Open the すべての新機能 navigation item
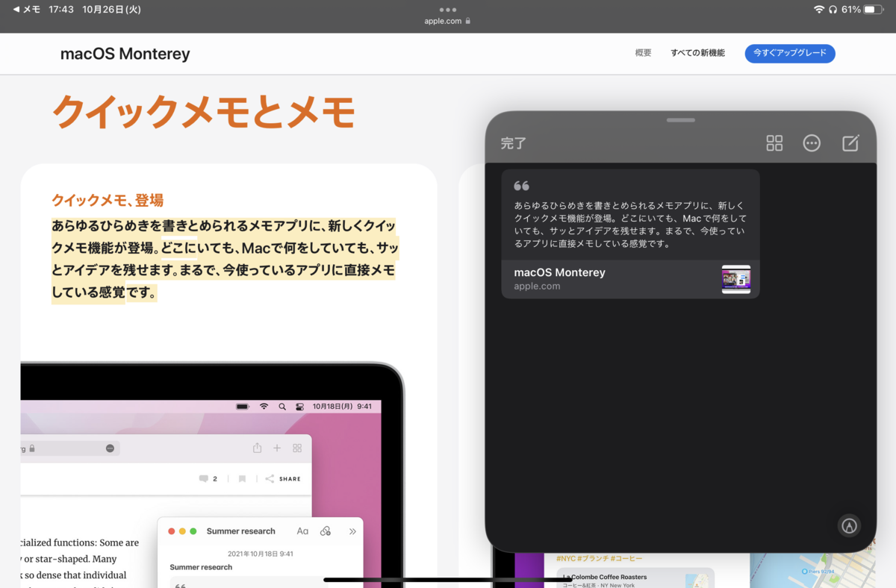This screenshot has height=588, width=896. coord(697,52)
